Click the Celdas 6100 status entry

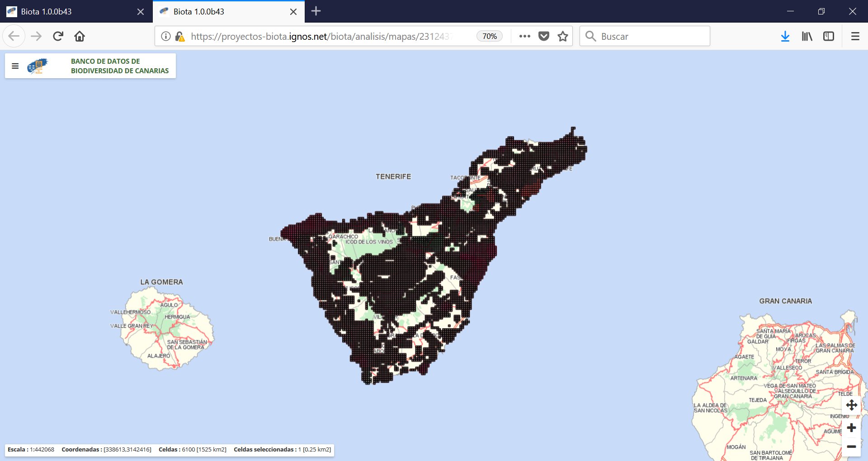[193, 450]
